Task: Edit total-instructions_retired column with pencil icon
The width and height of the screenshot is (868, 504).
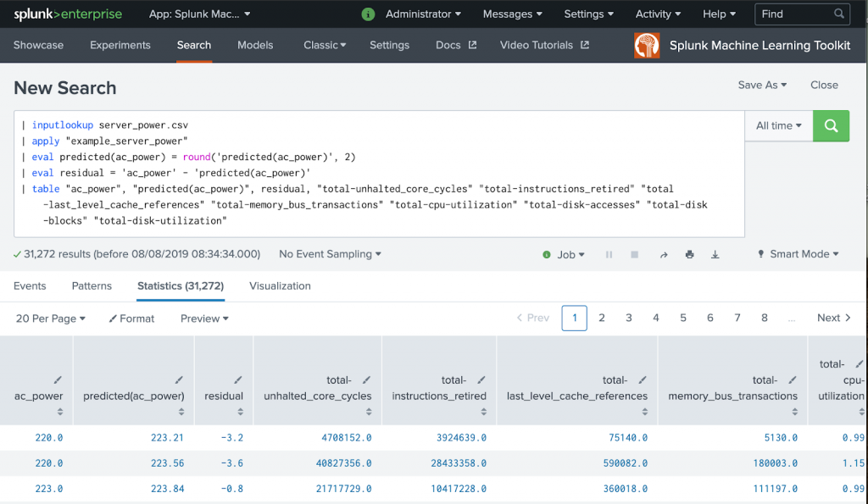Action: point(481,380)
